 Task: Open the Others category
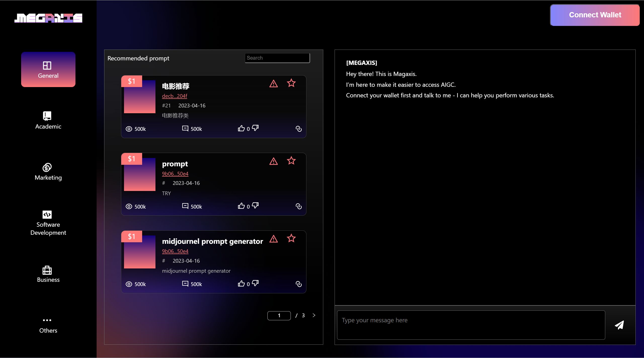point(48,326)
